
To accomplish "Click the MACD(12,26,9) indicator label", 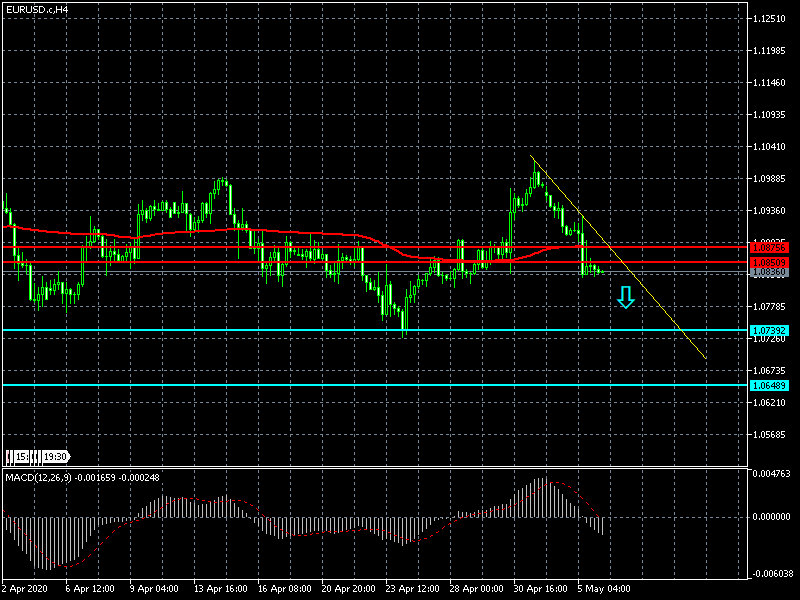I will [40, 477].
